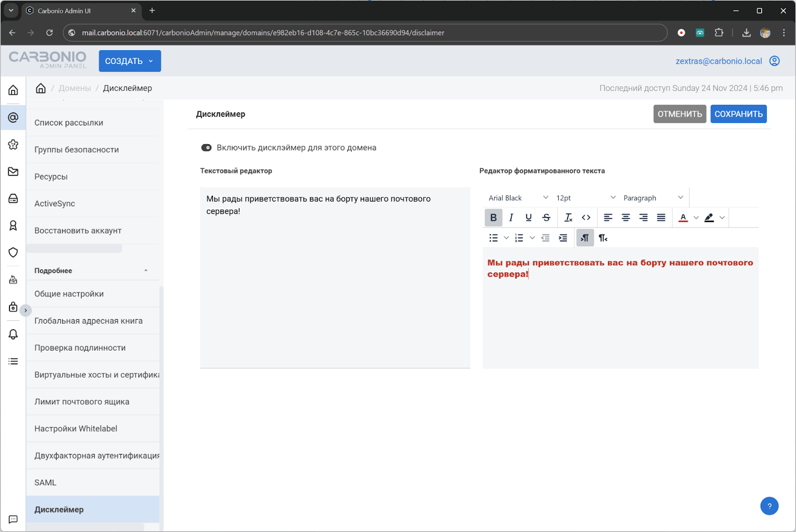Open the highlight color picker arrow

(x=722, y=217)
